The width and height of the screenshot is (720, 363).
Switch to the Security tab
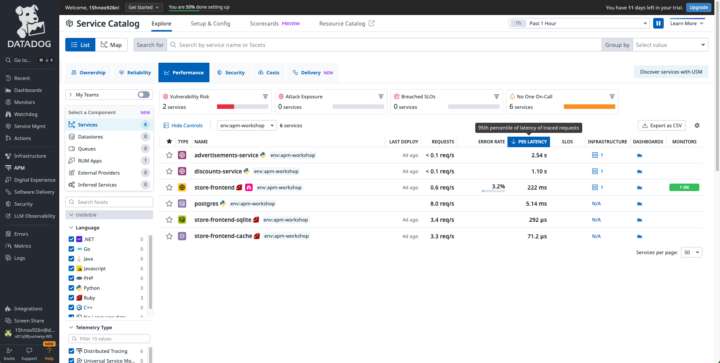click(231, 73)
